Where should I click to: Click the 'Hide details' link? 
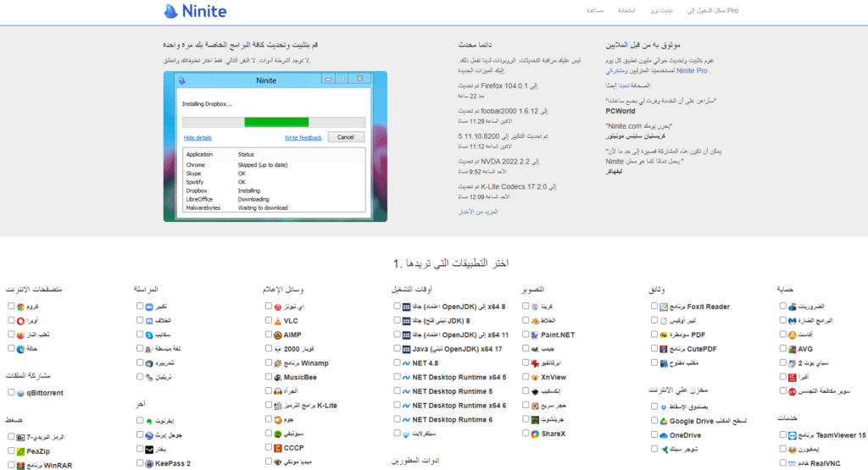point(198,137)
